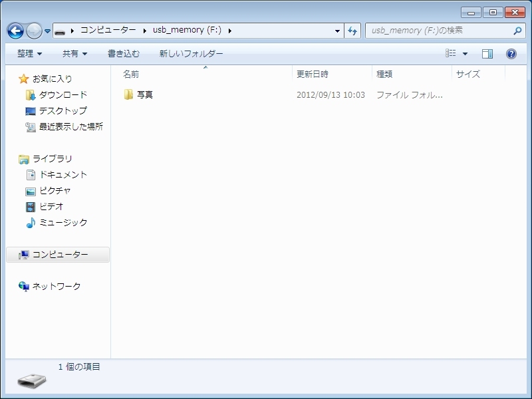Open デスクトップ in the navigation pane
532x399 pixels.
63,110
